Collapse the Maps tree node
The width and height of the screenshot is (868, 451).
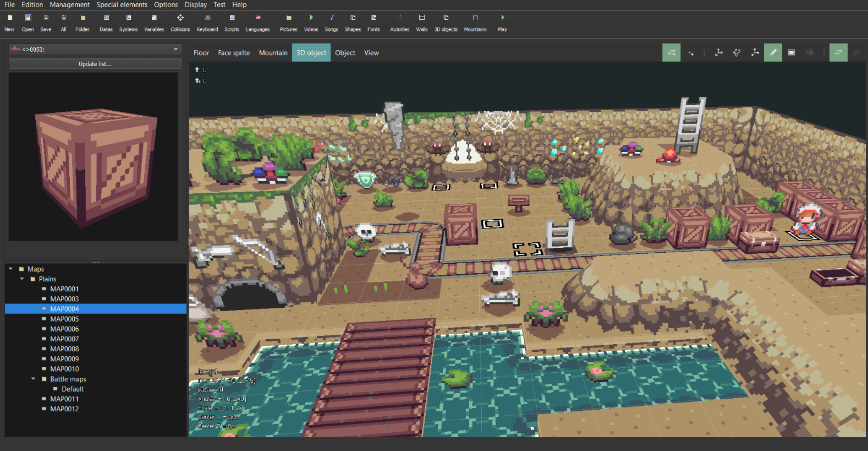[10, 269]
